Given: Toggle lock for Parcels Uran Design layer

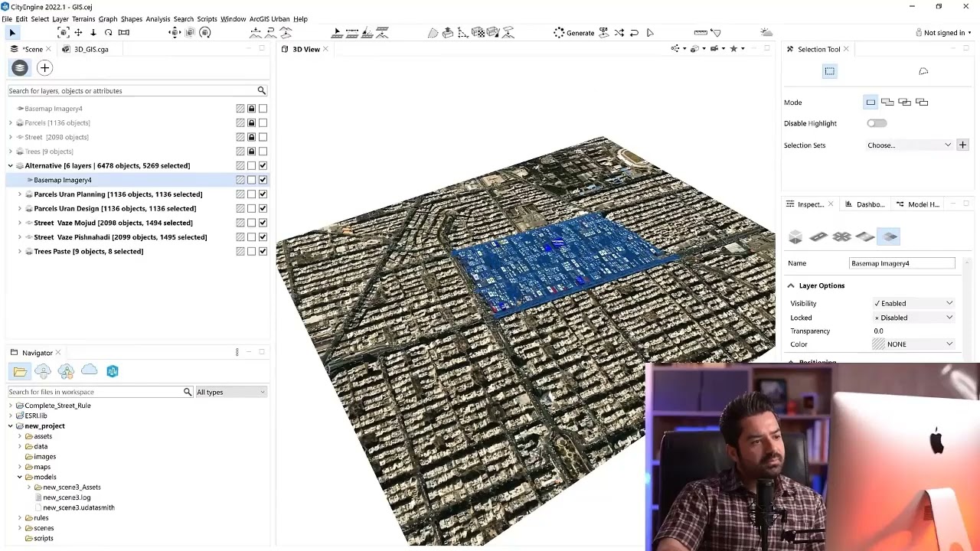Looking at the screenshot, I should (x=251, y=208).
